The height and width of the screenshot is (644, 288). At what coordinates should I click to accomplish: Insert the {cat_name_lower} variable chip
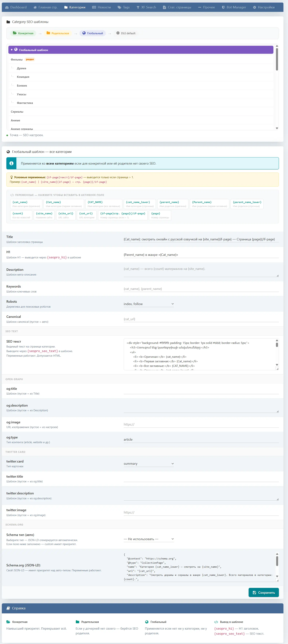click(x=139, y=204)
